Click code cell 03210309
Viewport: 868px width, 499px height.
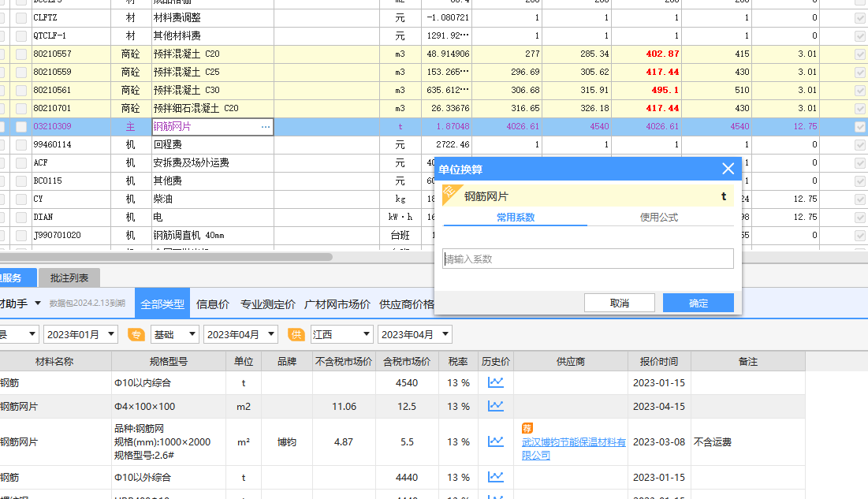[x=71, y=127]
